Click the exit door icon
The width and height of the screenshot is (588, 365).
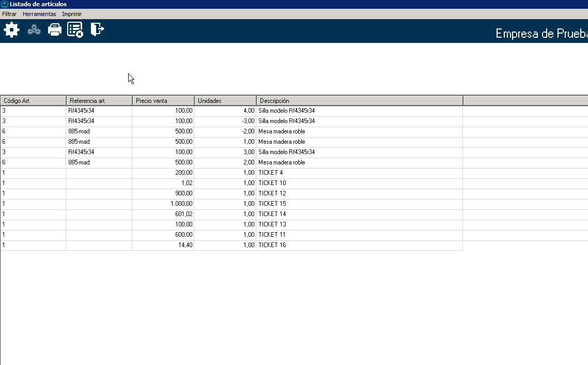tap(97, 29)
